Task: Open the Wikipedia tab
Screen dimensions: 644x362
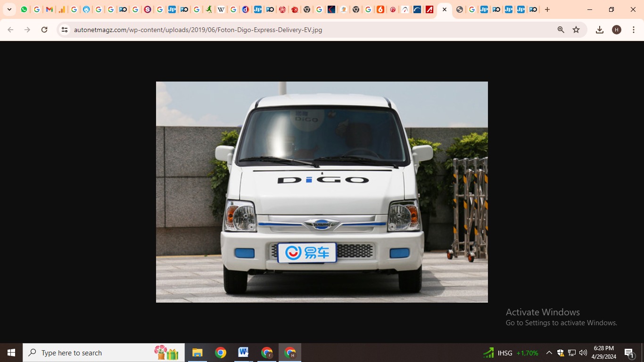Action: point(221,9)
